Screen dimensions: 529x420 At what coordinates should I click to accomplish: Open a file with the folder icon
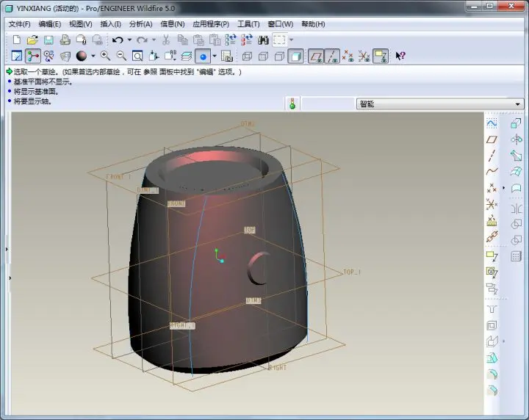click(x=32, y=40)
